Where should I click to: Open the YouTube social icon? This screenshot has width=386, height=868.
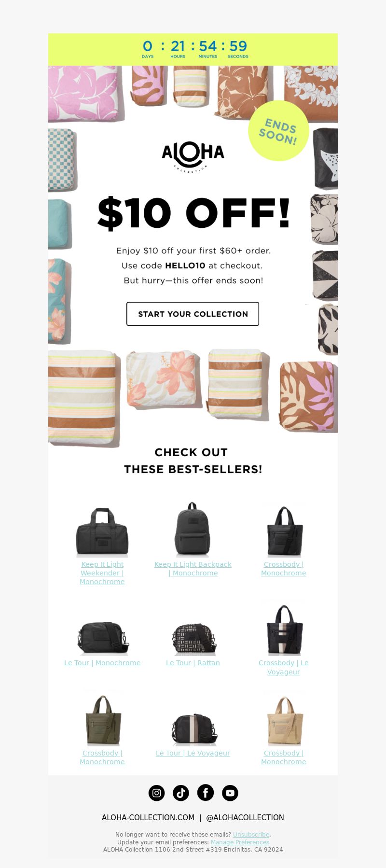click(230, 793)
